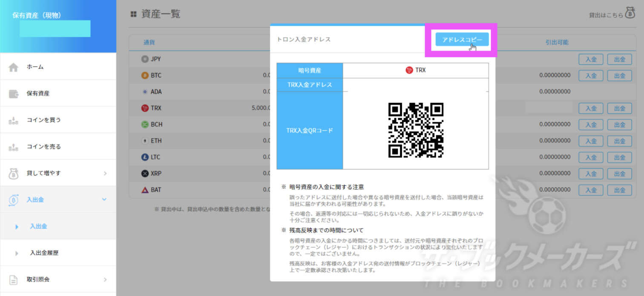Click 出金 button in BCH row

point(619,125)
